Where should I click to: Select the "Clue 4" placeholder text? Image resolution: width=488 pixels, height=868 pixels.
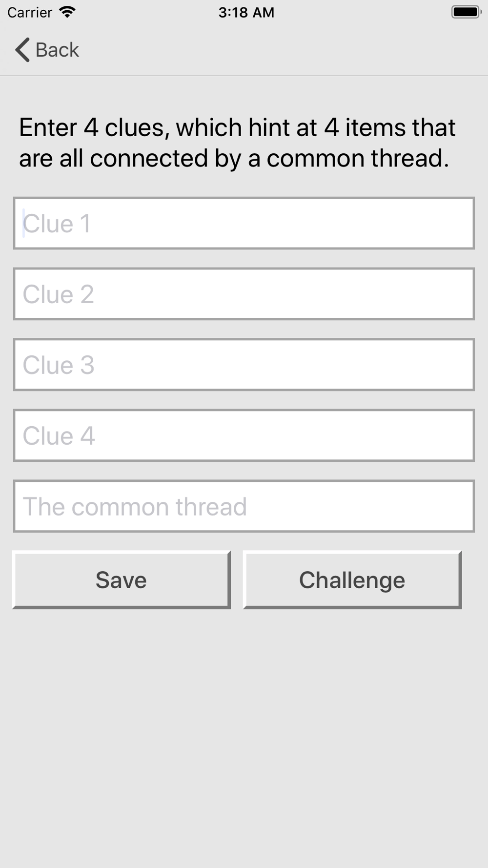pos(59,435)
